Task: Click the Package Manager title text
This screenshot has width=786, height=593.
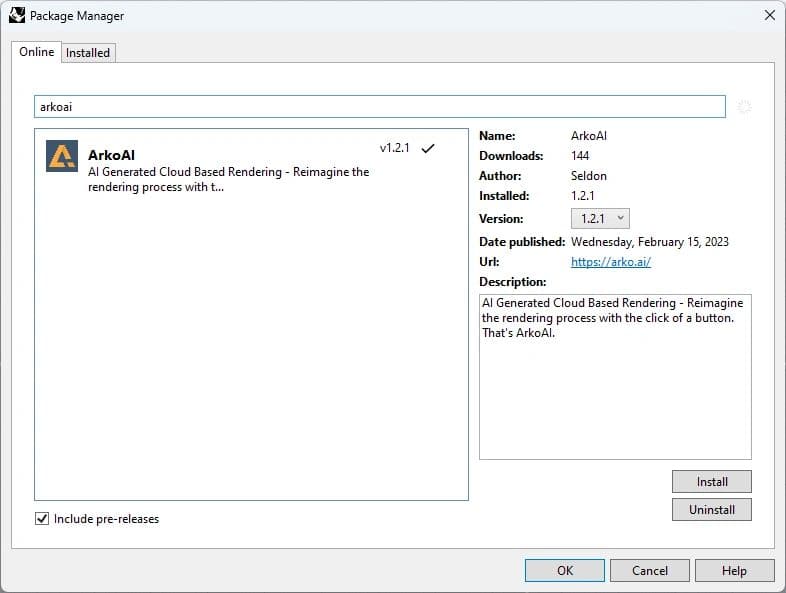Action: pyautogui.click(x=77, y=16)
